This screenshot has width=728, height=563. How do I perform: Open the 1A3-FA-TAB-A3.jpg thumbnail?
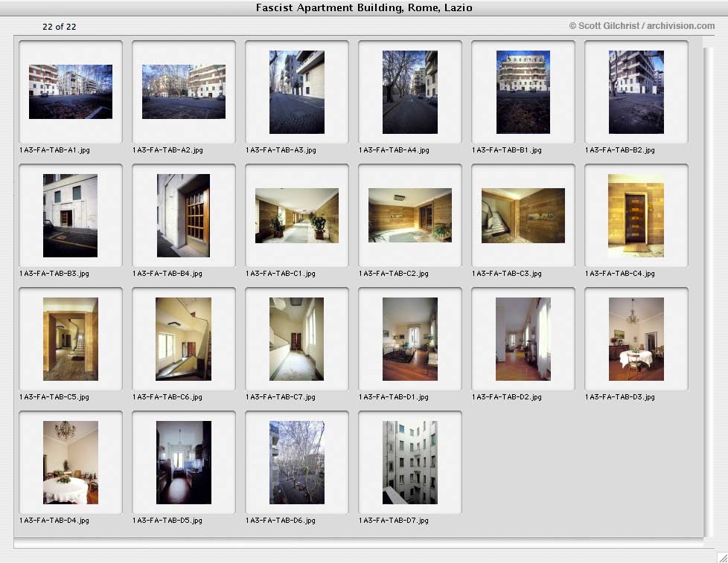pos(297,92)
